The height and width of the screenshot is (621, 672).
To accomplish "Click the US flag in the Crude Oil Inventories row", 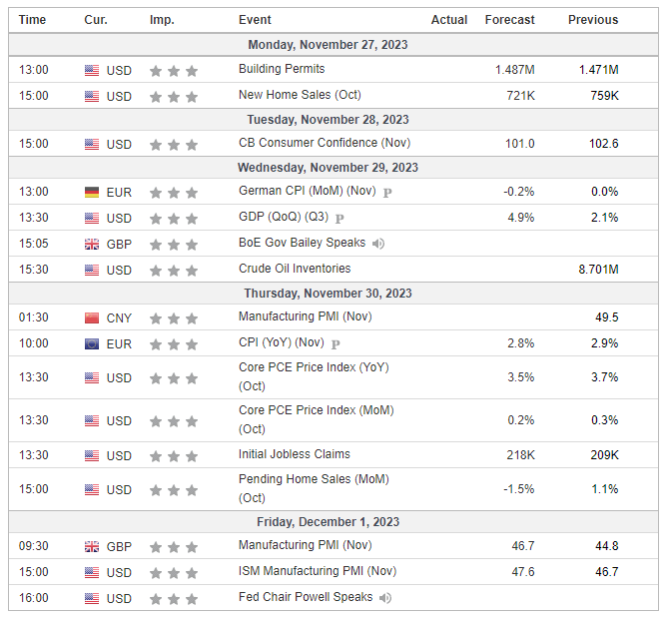I will pyautogui.click(x=92, y=270).
